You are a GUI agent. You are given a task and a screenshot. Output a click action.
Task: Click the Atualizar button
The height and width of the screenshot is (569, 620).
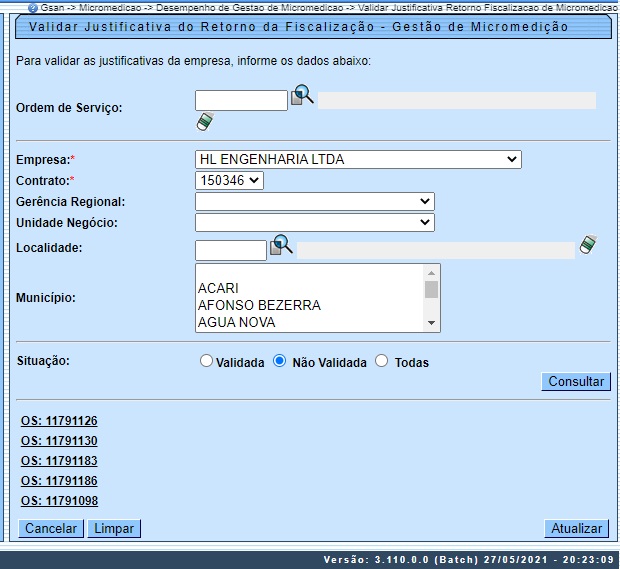577,528
